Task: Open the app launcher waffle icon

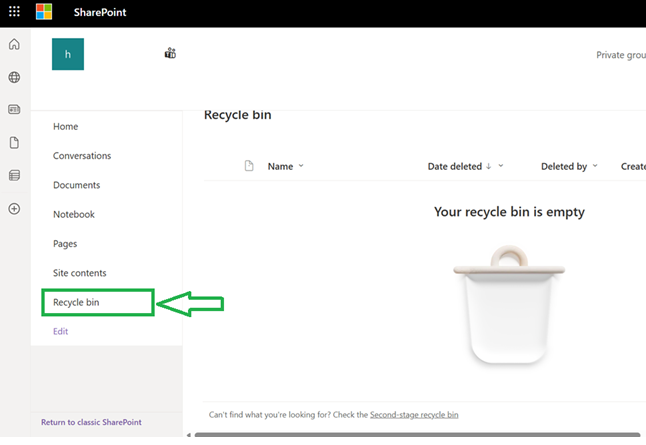Action: [14, 12]
